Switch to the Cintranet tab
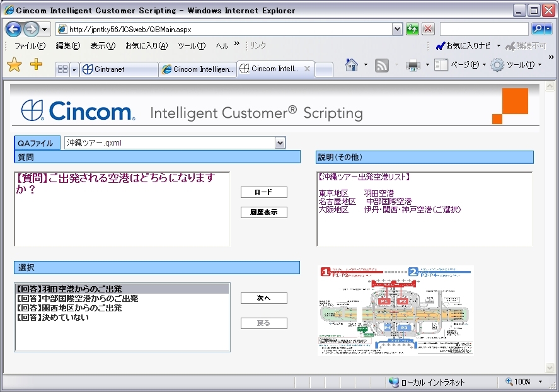 (118, 69)
